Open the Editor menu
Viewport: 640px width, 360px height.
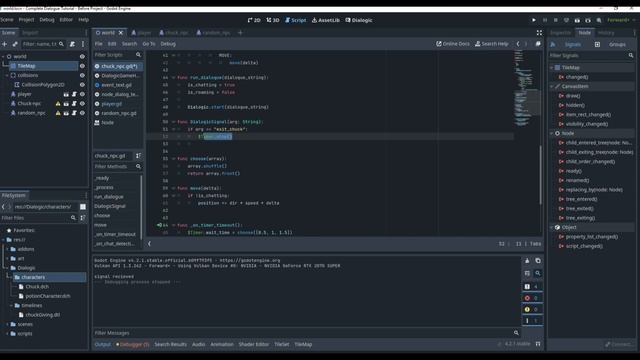66,20
